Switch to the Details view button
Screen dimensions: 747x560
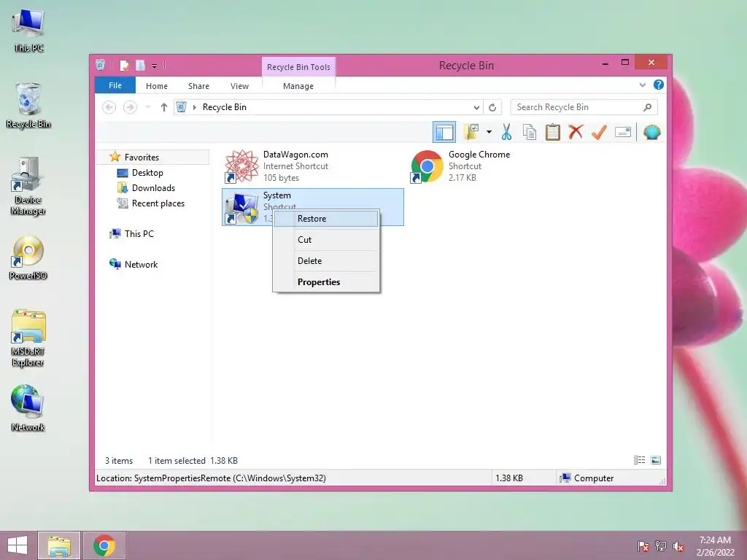point(639,460)
